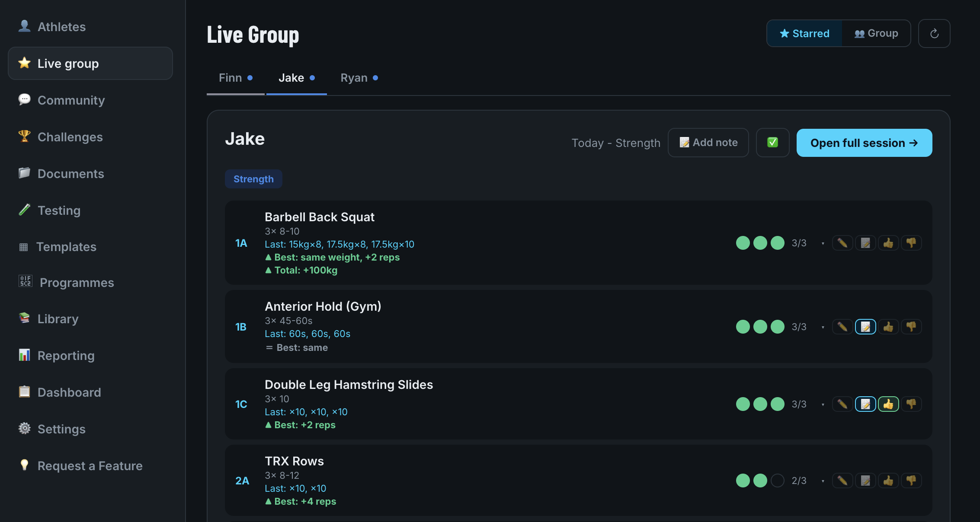Click "Last: 60s, 60s, 60s" text
Viewport: 980px width, 522px height.
307,334
